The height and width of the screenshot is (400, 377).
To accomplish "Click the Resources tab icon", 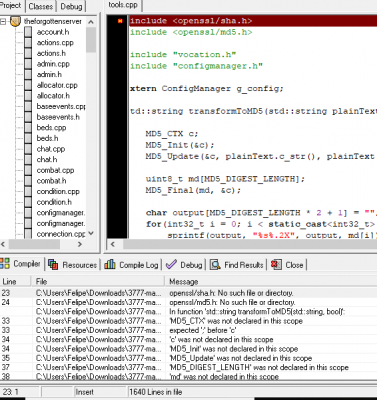I will tap(53, 265).
